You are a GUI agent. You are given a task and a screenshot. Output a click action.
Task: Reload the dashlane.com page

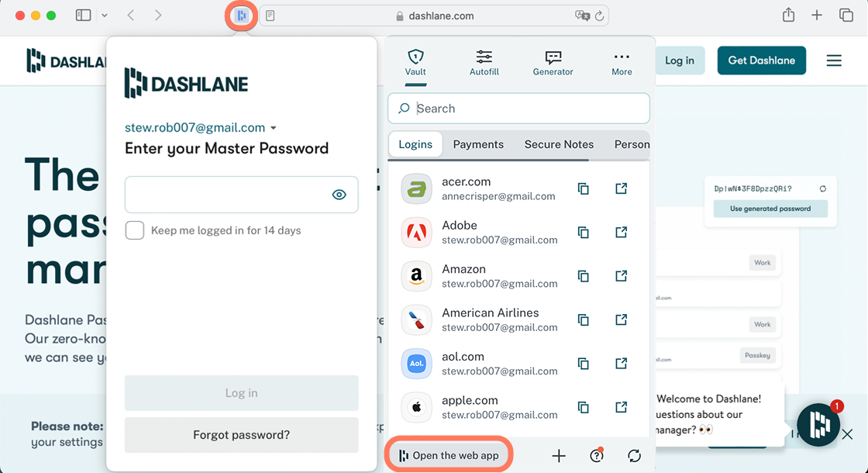(x=600, y=16)
